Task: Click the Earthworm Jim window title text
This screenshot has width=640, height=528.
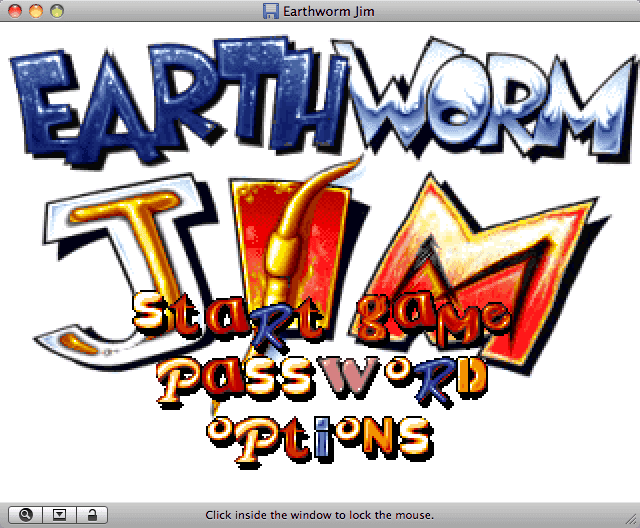Action: coord(329,11)
